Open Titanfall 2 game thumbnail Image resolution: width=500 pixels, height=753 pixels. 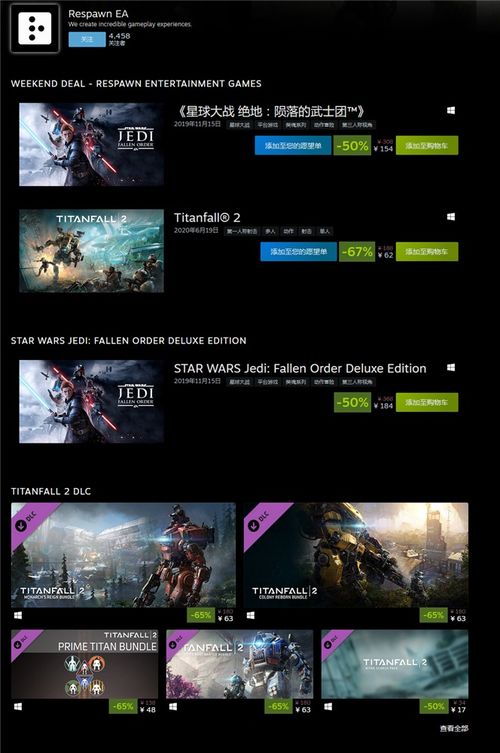point(91,251)
